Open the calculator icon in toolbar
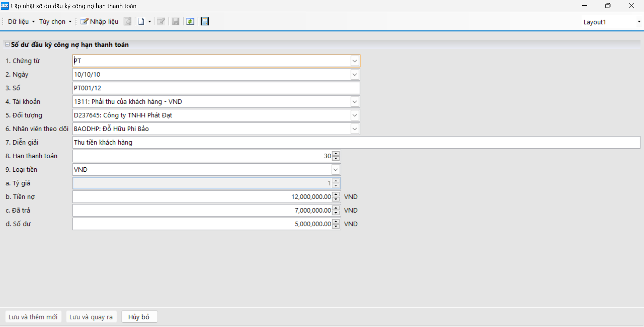 (205, 21)
